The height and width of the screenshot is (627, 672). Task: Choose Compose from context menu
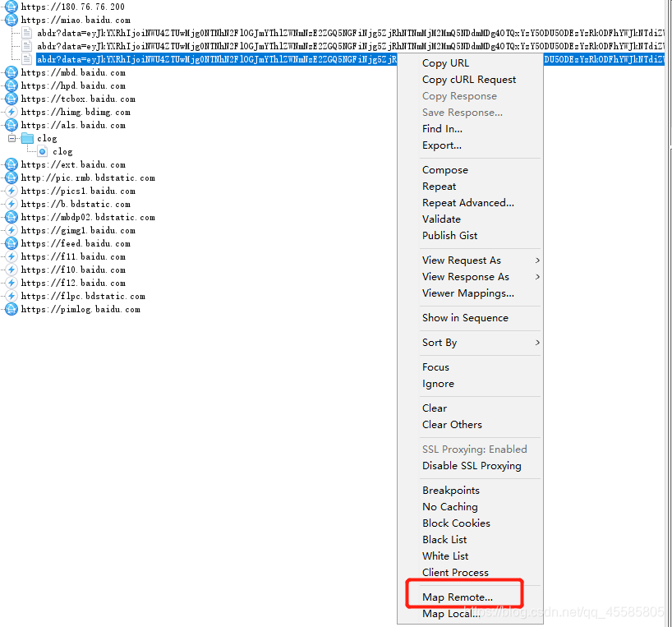(x=445, y=170)
